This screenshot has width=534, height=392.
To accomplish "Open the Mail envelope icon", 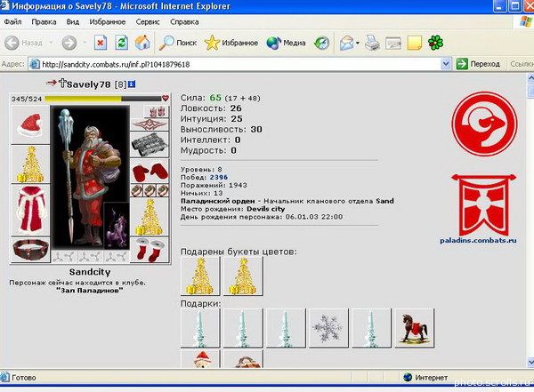I will (347, 43).
